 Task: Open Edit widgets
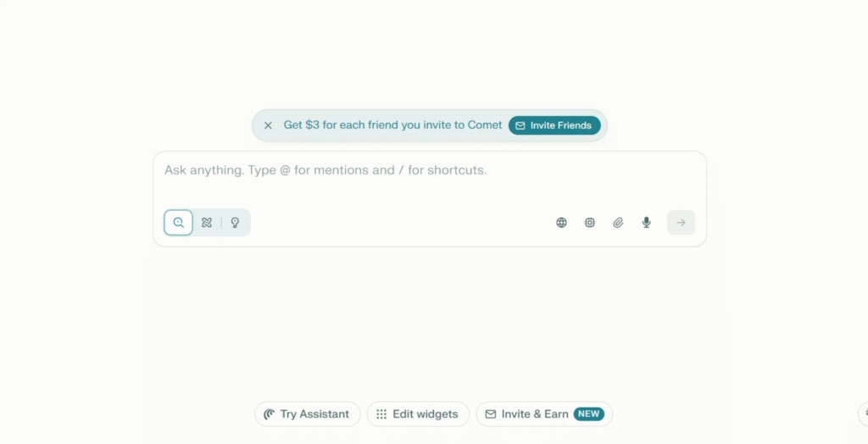tap(418, 414)
